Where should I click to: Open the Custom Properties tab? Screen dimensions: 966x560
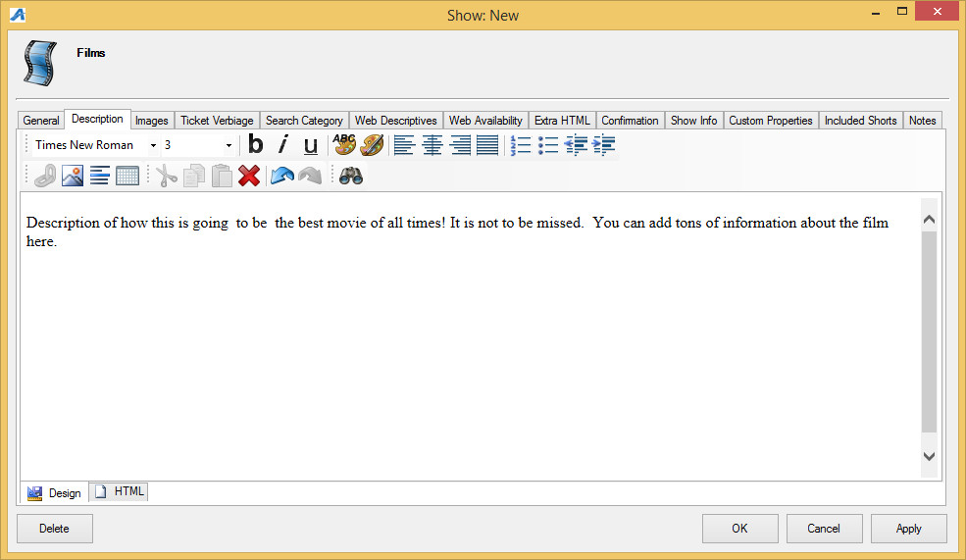point(771,120)
